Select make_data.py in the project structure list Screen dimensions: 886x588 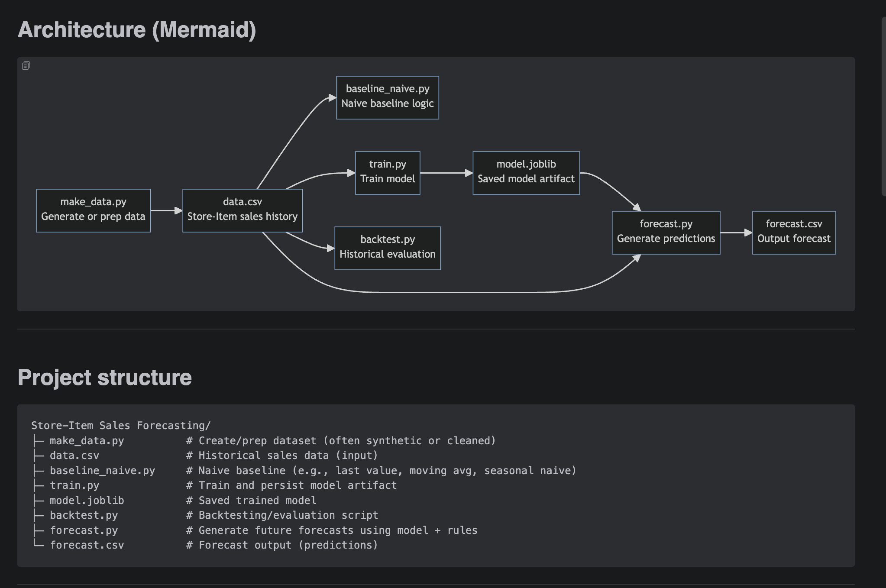point(86,440)
